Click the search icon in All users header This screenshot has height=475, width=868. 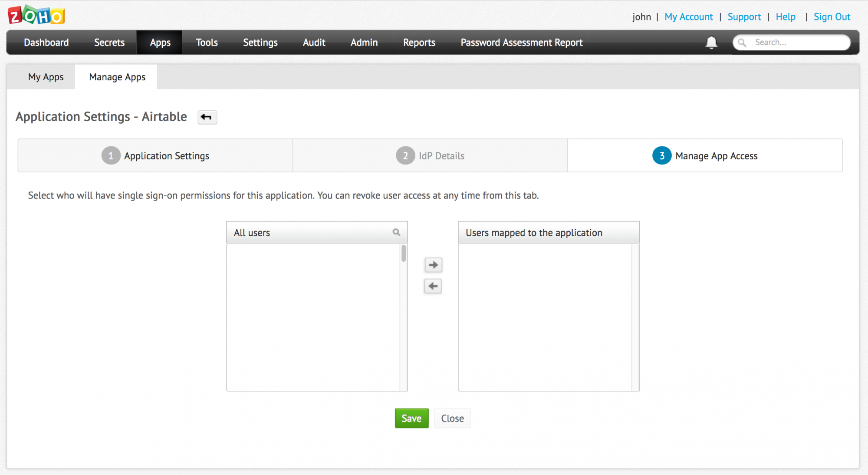pyautogui.click(x=396, y=232)
